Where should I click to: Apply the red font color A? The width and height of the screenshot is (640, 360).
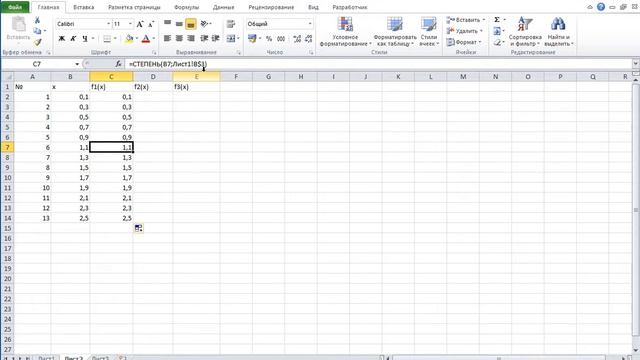pyautogui.click(x=146, y=39)
